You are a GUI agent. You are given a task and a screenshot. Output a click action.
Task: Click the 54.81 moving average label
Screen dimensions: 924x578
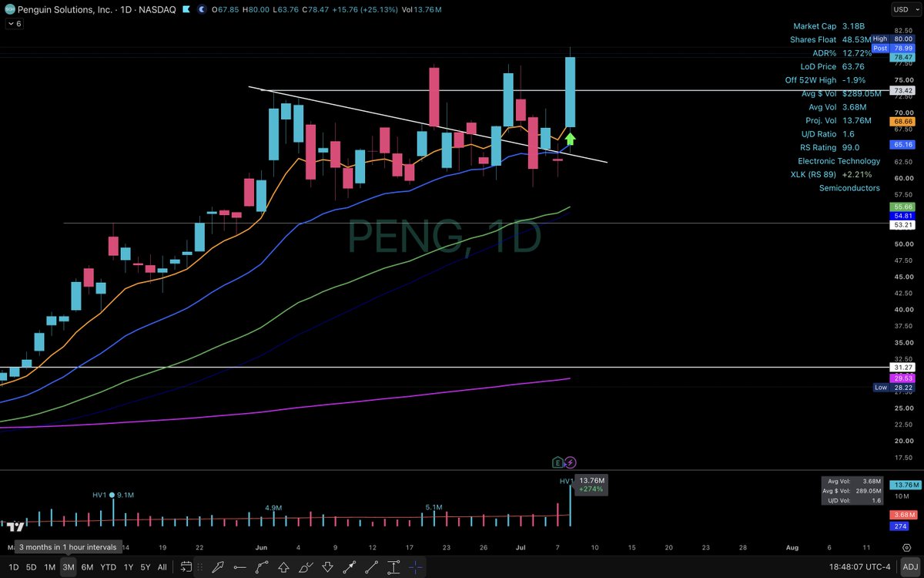903,216
